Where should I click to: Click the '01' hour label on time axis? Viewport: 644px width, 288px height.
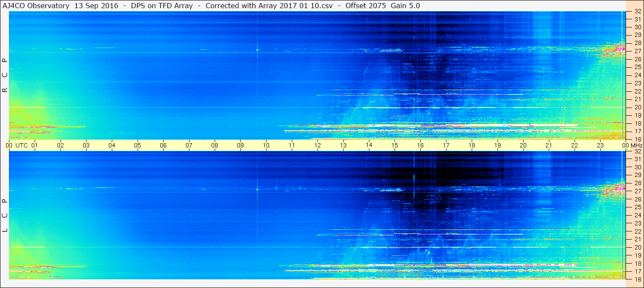(35, 145)
